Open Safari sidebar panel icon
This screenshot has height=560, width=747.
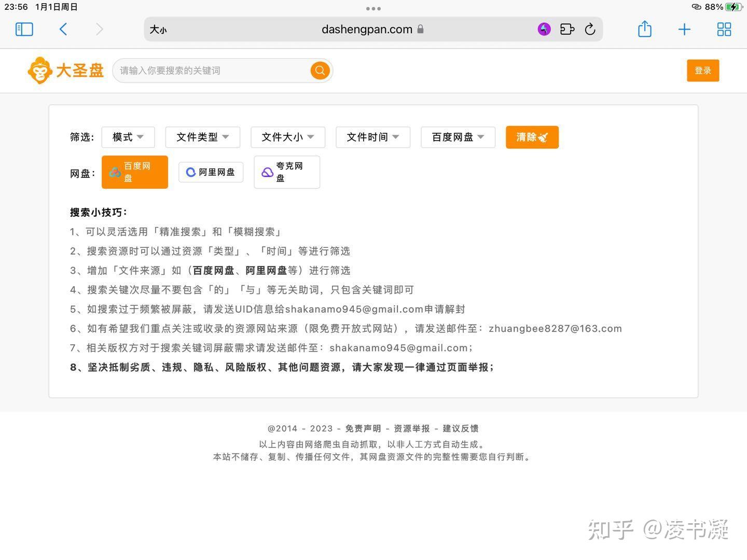coord(24,30)
